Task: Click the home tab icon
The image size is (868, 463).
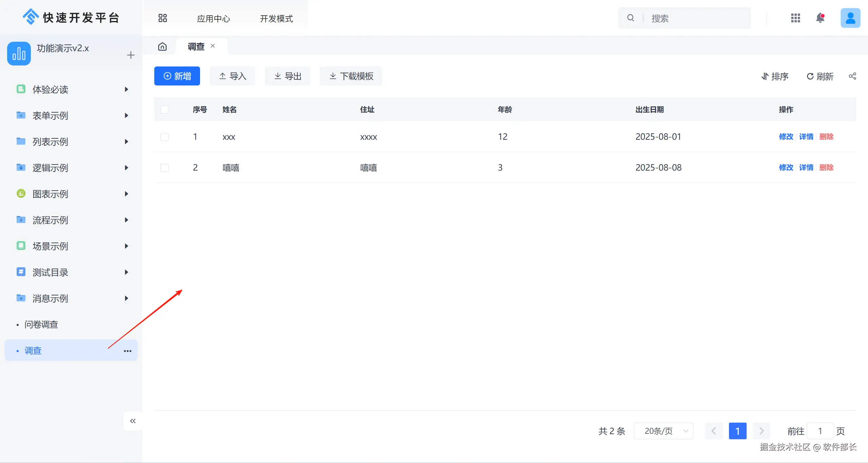Action: pyautogui.click(x=162, y=46)
